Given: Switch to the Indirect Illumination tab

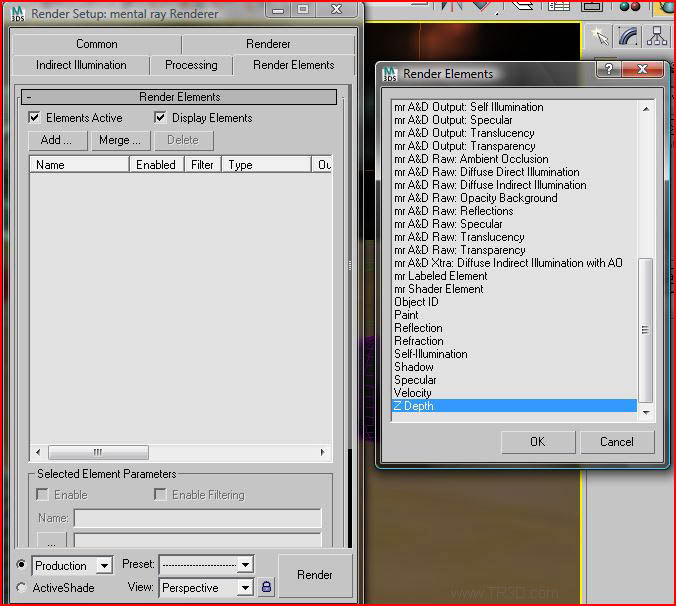Looking at the screenshot, I should [x=81, y=65].
